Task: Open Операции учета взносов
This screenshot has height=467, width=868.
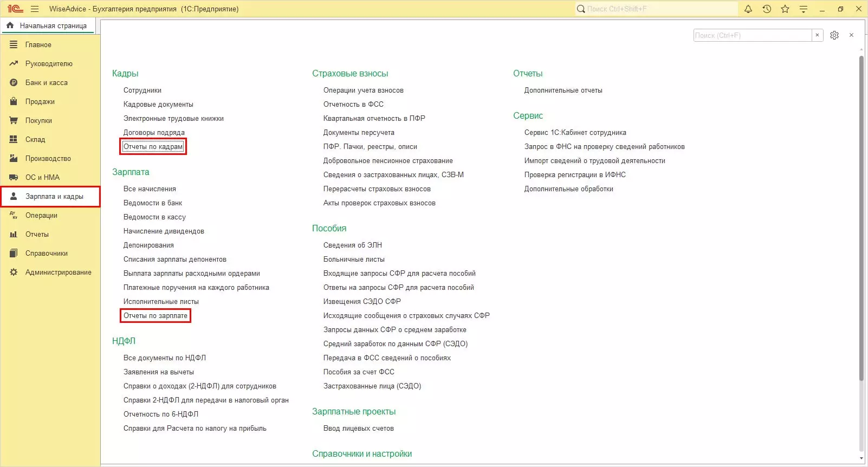Action: click(x=364, y=90)
